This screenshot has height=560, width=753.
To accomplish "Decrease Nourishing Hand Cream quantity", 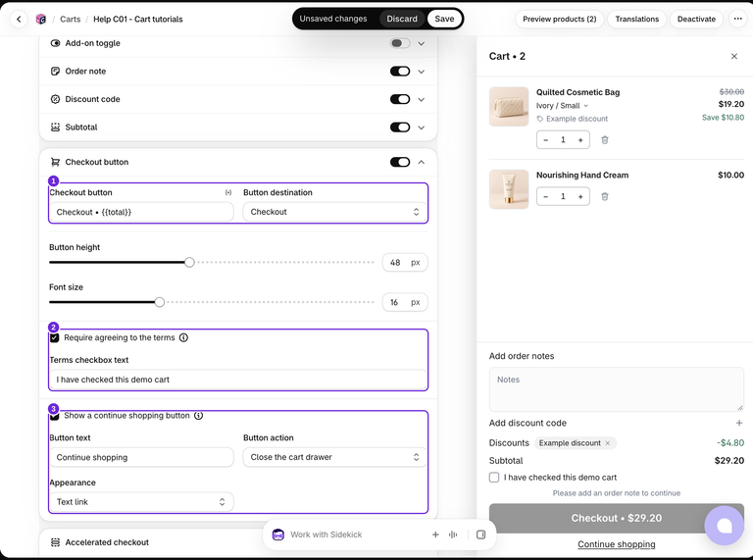I will pyautogui.click(x=545, y=196).
